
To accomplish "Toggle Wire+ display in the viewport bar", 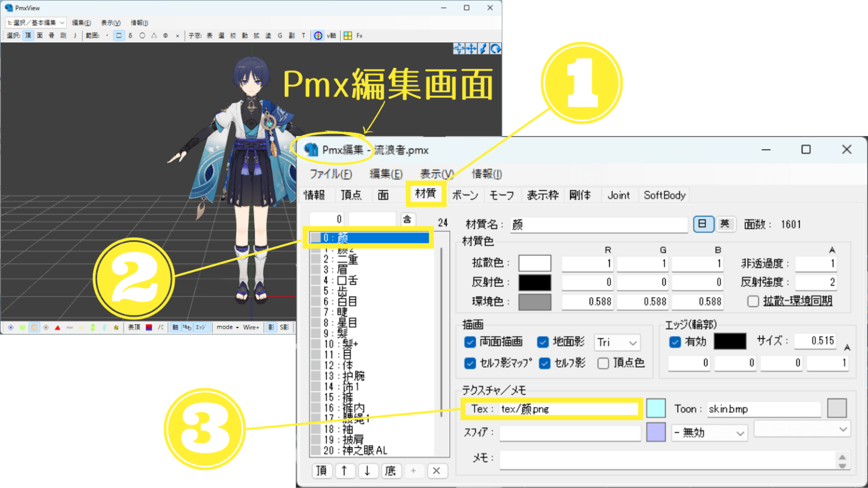I will coord(251,327).
